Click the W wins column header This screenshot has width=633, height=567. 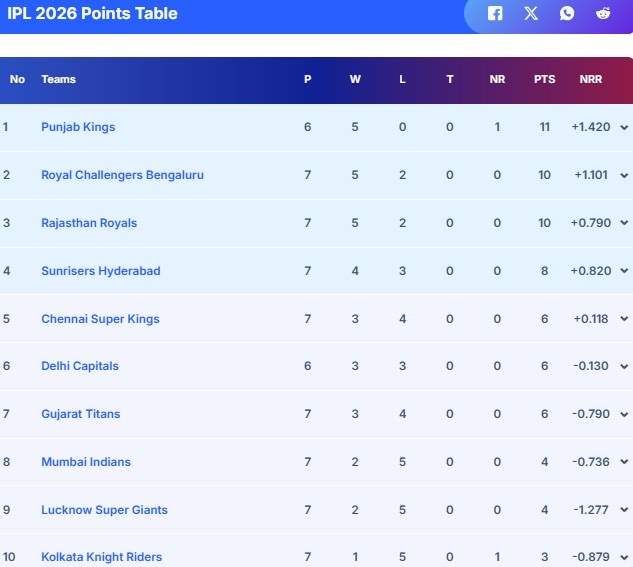point(355,80)
